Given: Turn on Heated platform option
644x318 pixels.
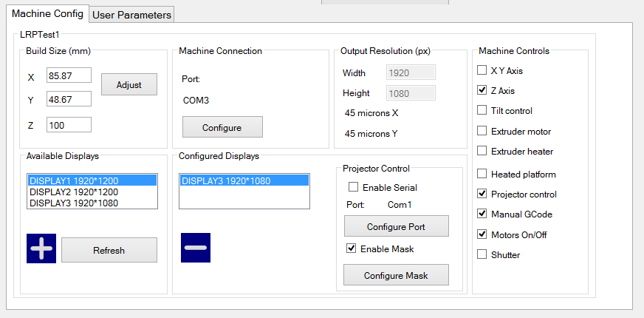Looking at the screenshot, I should [x=482, y=175].
